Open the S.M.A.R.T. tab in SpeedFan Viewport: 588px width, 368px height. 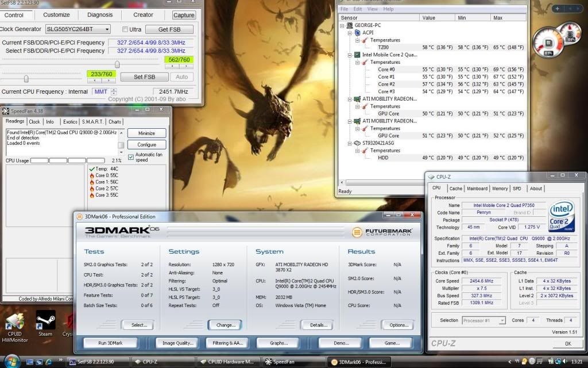(x=92, y=122)
